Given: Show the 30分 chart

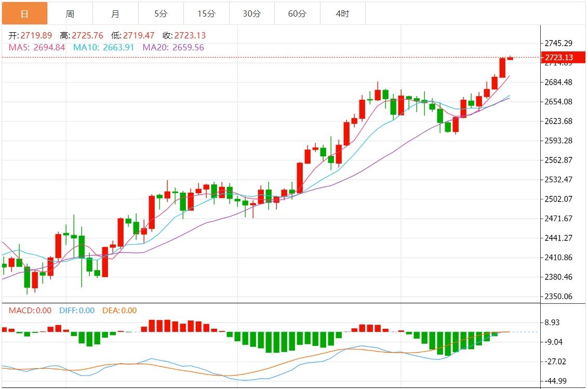Looking at the screenshot, I should point(251,14).
